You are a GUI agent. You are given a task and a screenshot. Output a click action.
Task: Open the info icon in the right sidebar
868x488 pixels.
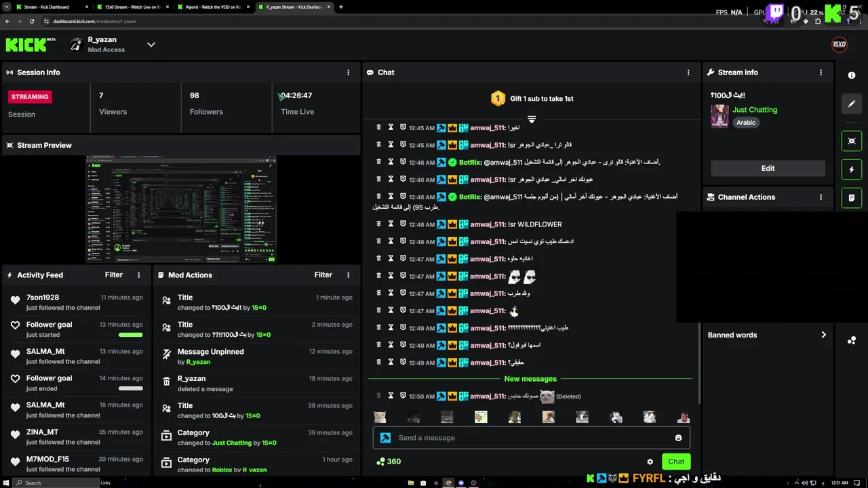click(852, 75)
